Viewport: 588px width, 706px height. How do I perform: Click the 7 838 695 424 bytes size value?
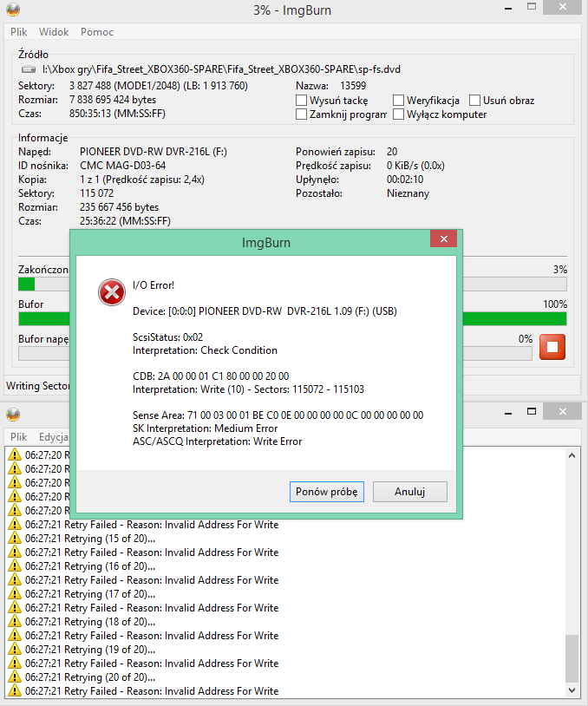point(113,100)
